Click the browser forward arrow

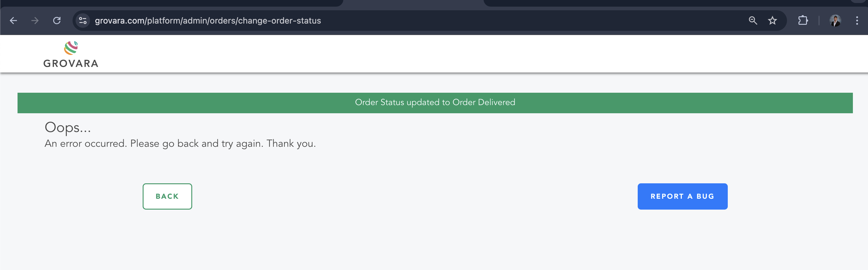[x=35, y=21]
